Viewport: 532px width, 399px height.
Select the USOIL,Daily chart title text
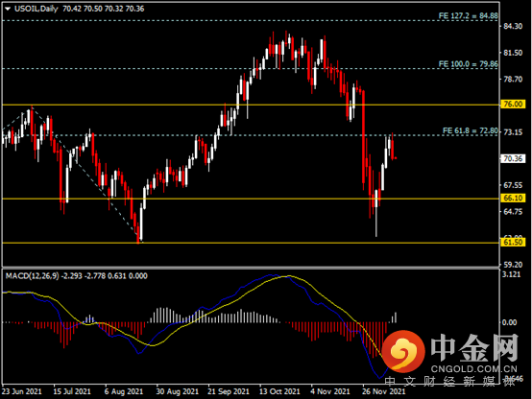(x=36, y=9)
